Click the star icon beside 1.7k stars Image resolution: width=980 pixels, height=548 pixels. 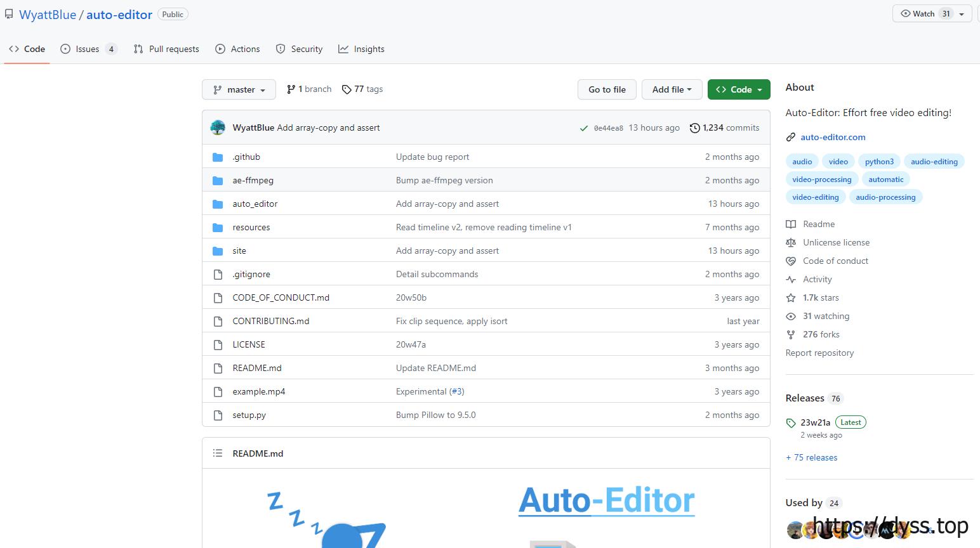(x=791, y=297)
